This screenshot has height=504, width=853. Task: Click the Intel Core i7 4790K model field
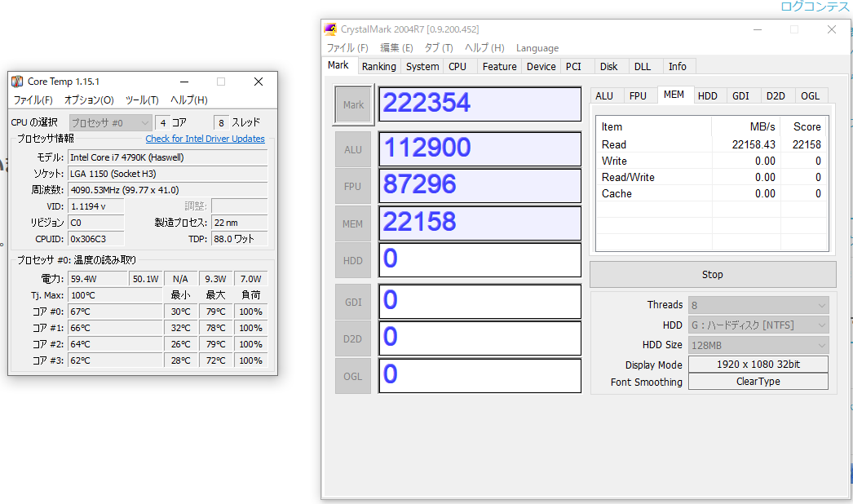pos(167,157)
